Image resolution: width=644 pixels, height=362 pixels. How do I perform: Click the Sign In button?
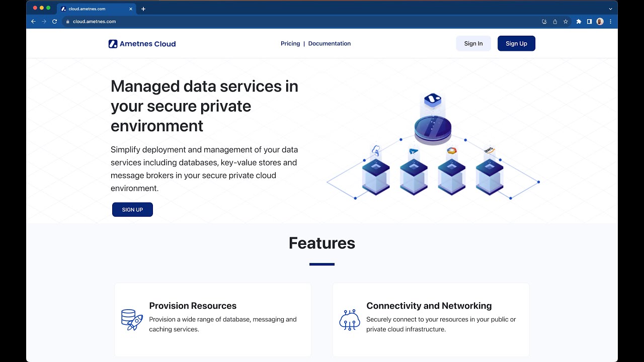coord(473,44)
